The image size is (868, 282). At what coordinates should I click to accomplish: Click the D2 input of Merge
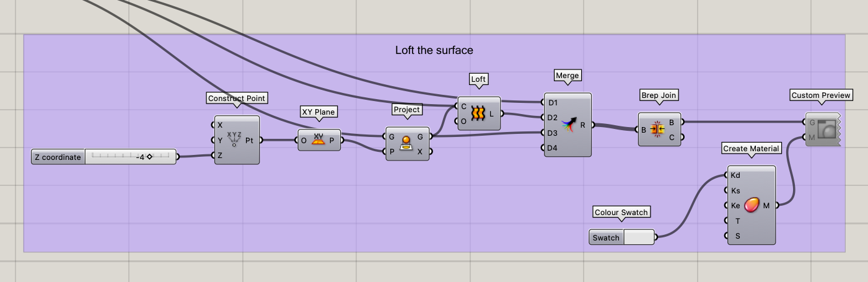(x=553, y=117)
